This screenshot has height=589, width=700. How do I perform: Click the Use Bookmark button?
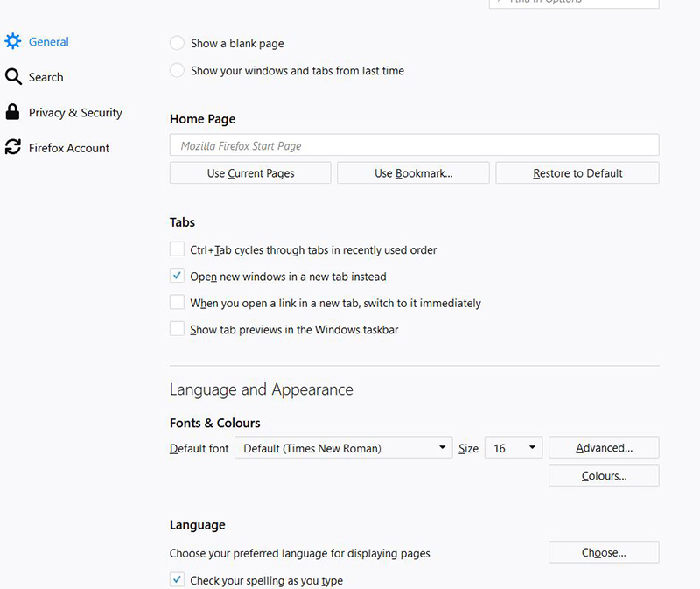[413, 173]
